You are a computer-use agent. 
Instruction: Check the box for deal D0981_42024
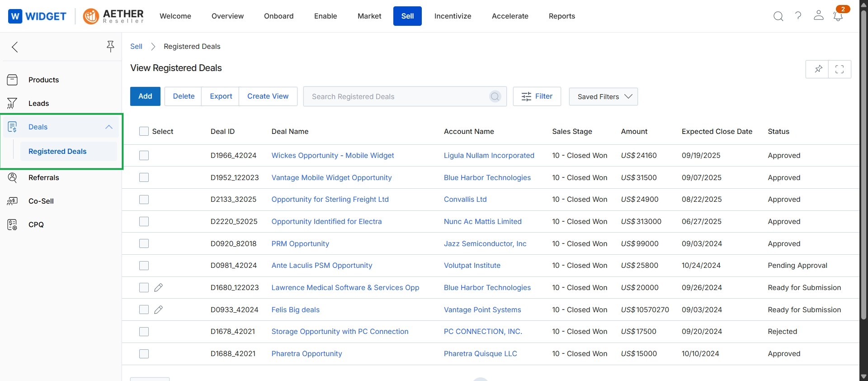point(144,266)
